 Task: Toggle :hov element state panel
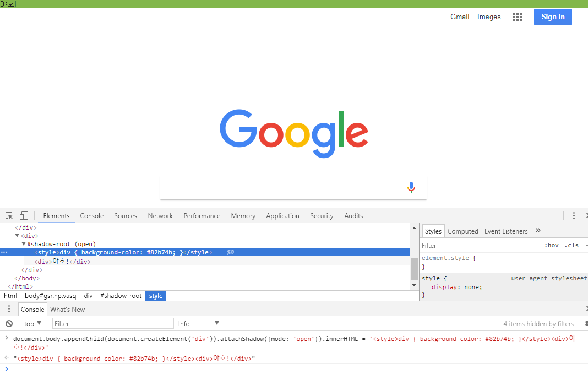(x=551, y=245)
